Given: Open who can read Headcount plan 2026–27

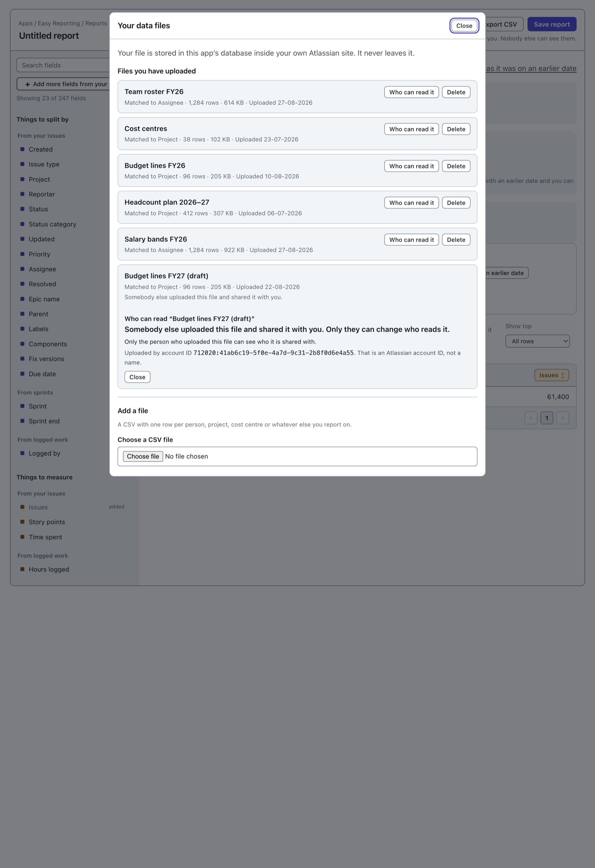Looking at the screenshot, I should point(411,203).
